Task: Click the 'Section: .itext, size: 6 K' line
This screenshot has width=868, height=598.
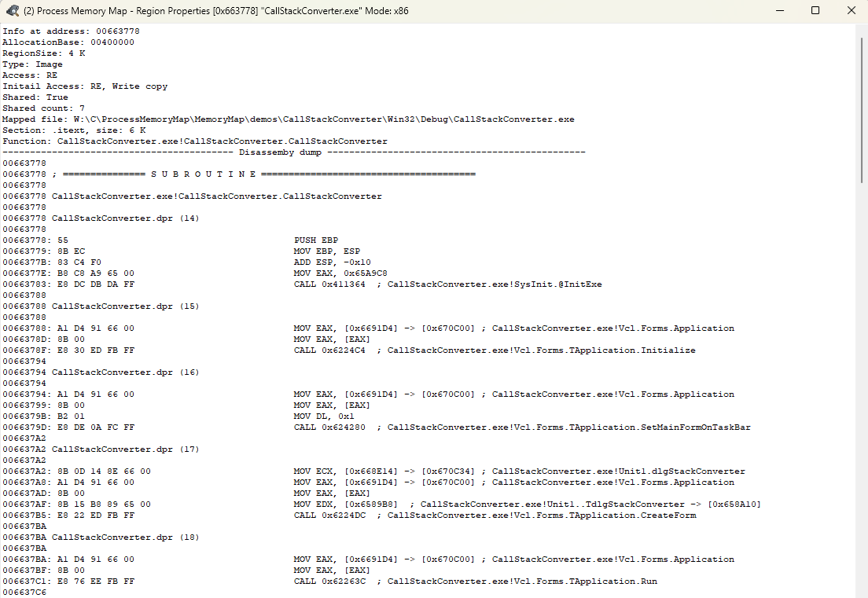Action: [x=74, y=130]
